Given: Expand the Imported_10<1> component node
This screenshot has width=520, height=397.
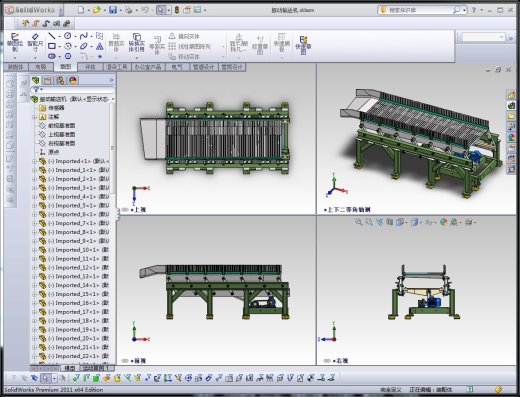Looking at the screenshot, I should [34, 250].
